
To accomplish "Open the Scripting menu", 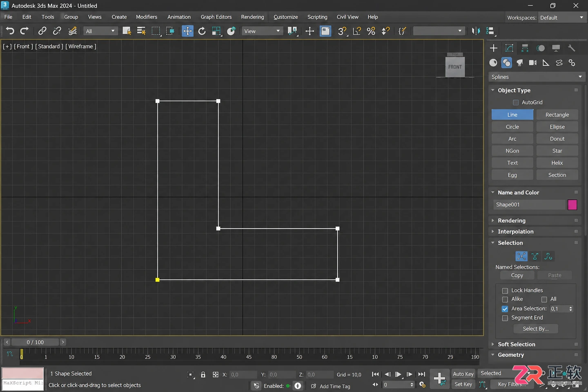I will click(317, 17).
